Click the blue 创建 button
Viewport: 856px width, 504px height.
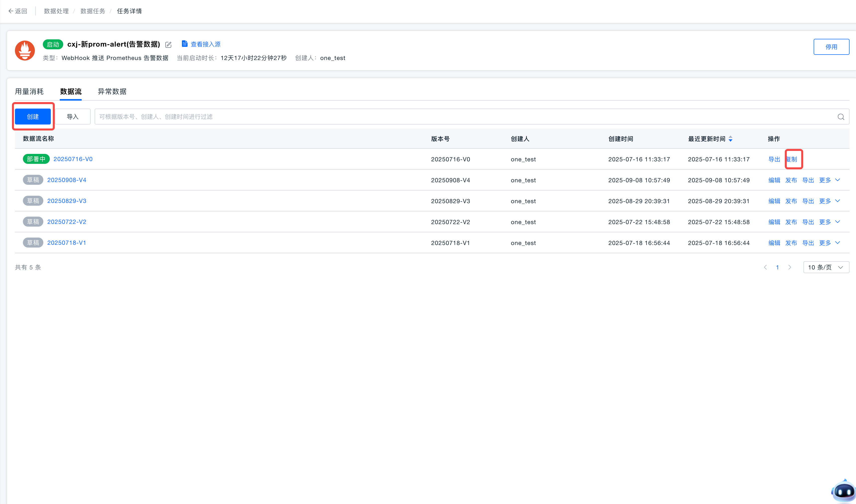coord(33,117)
